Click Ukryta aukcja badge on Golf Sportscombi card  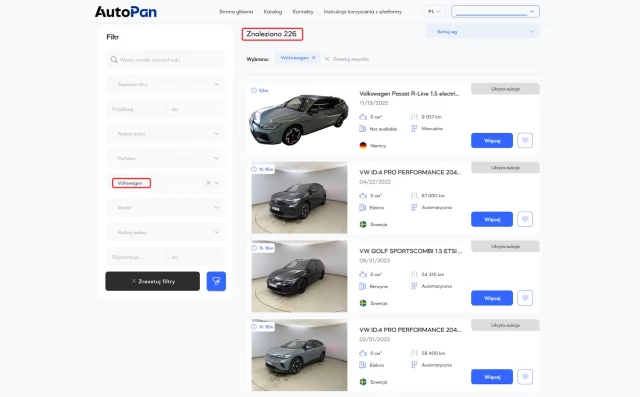pos(505,246)
